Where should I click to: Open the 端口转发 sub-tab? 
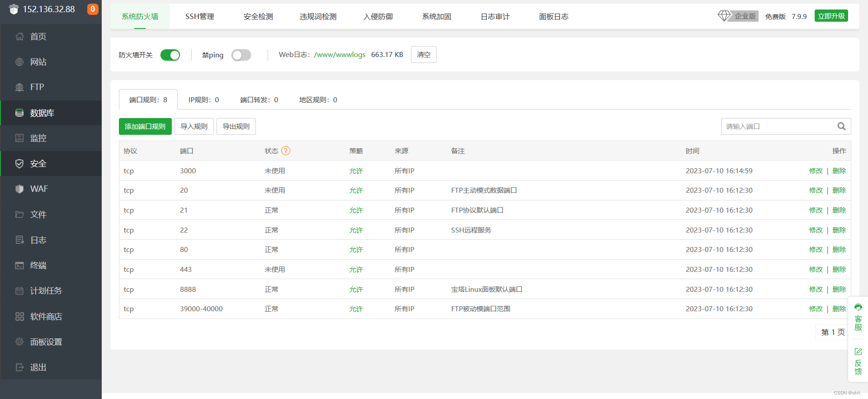(259, 100)
